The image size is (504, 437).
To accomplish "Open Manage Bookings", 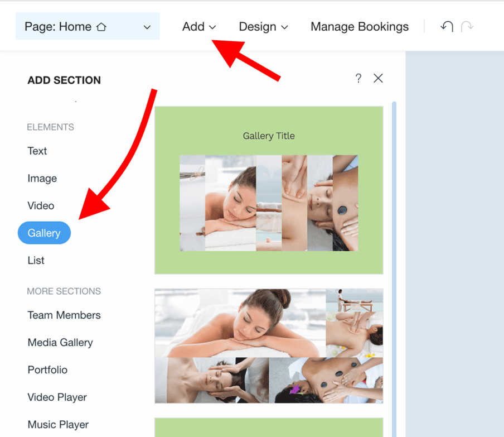I will tap(360, 27).
